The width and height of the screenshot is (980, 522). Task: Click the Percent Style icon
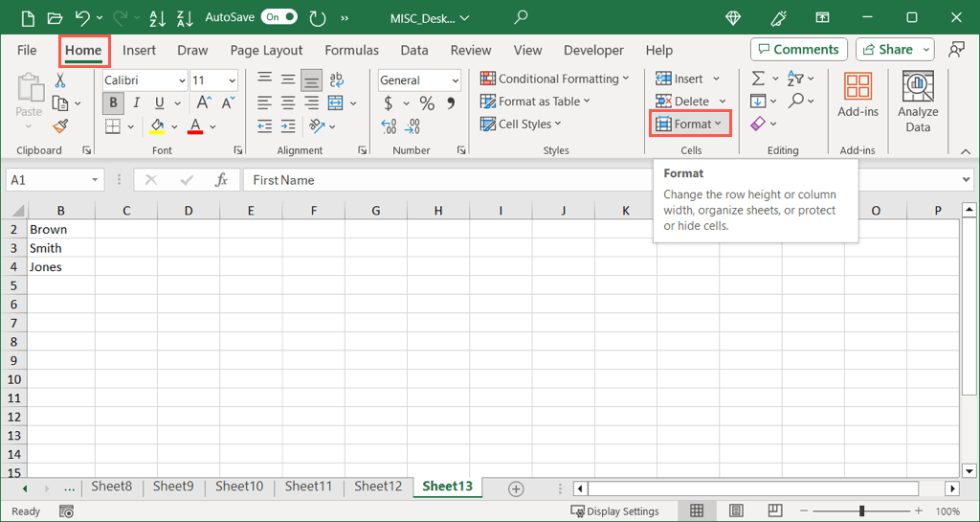427,103
